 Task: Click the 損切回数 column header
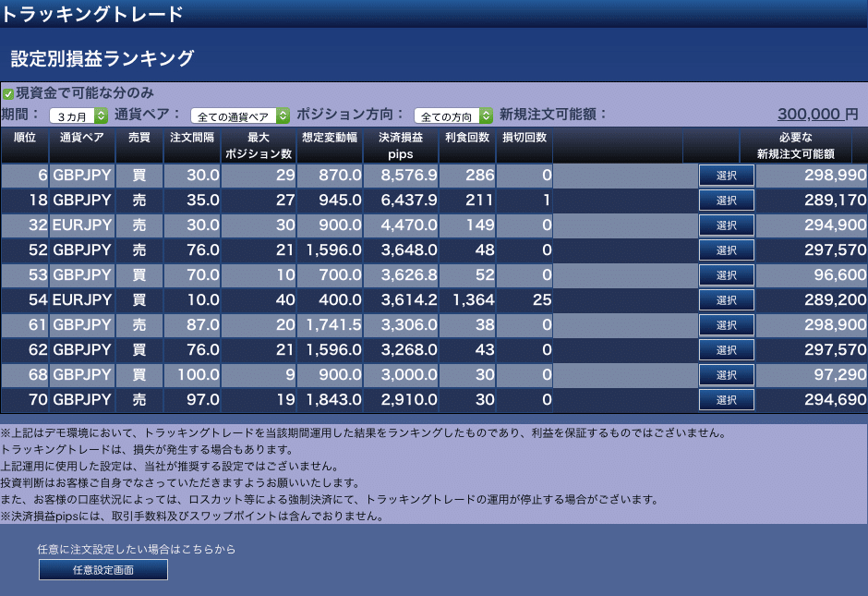(524, 146)
